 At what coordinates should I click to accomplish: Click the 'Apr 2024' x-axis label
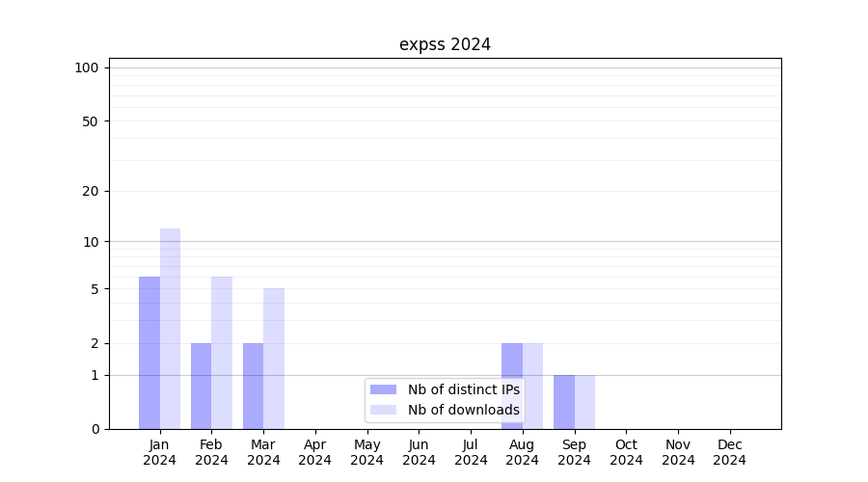tap(315, 452)
